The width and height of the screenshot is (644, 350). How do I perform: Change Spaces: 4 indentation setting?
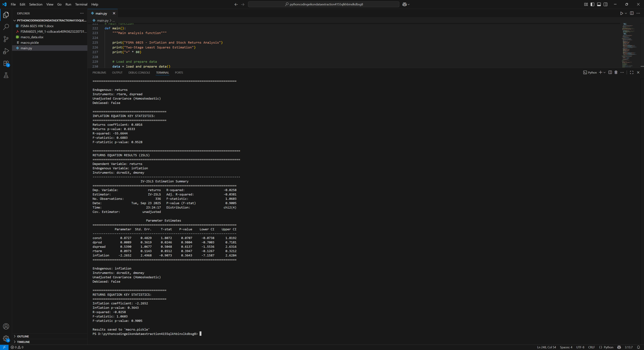pos(566,347)
